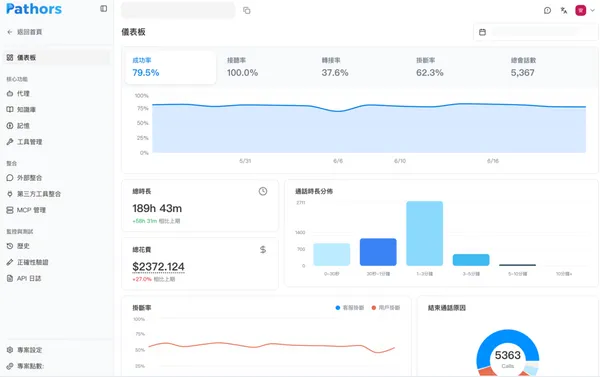The width and height of the screenshot is (600, 377).
Task: Click the copy icon next to project name
Action: 247,10
